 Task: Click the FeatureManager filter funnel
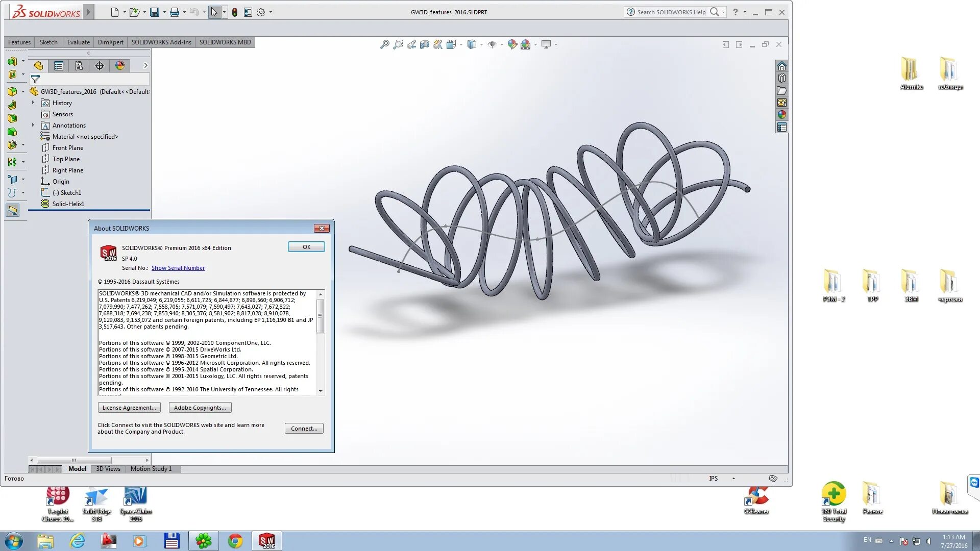[36, 80]
